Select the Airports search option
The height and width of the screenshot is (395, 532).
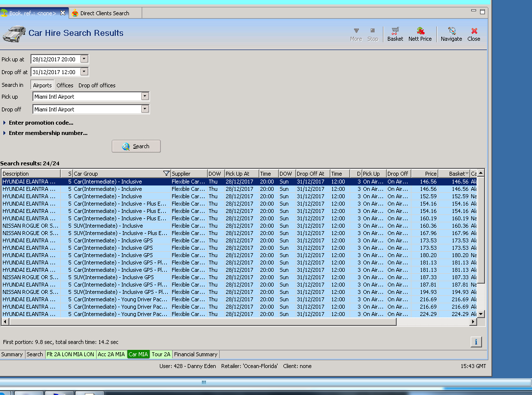click(42, 85)
